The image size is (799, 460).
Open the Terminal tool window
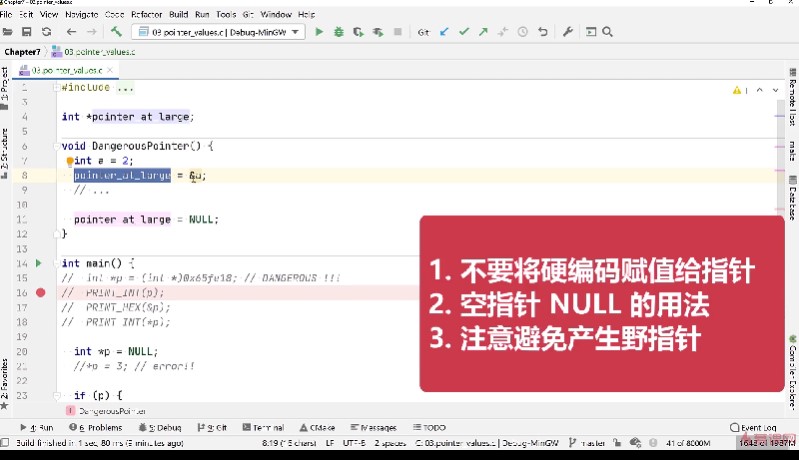click(263, 427)
